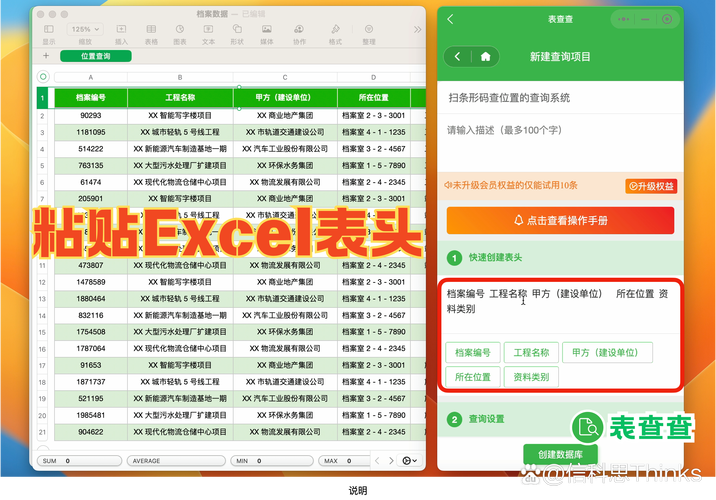
Task: Click the 工程名称 tag chip in 表查查
Action: [x=531, y=353]
